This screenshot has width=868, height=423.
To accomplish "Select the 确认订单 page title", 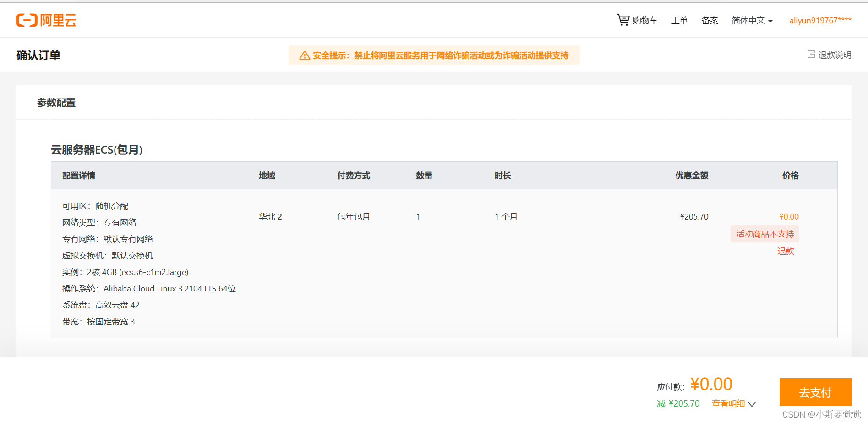I will (x=38, y=55).
